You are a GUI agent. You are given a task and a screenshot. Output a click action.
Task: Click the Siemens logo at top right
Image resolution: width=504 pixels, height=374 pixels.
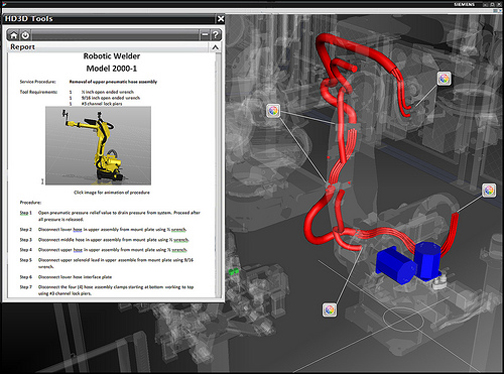point(464,4)
